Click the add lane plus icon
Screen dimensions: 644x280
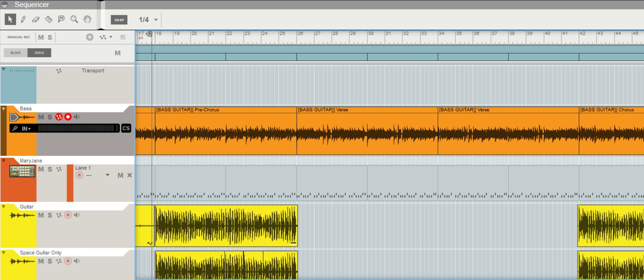click(x=90, y=37)
